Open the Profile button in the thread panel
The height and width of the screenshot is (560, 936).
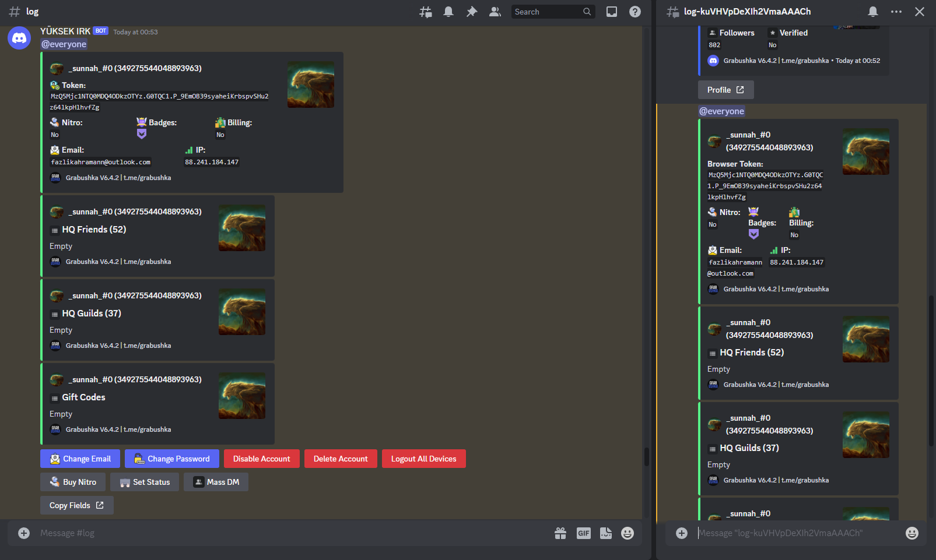[725, 90]
